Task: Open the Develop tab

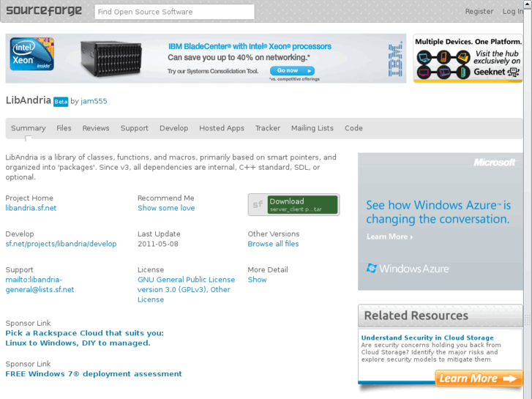Action: pyautogui.click(x=173, y=128)
